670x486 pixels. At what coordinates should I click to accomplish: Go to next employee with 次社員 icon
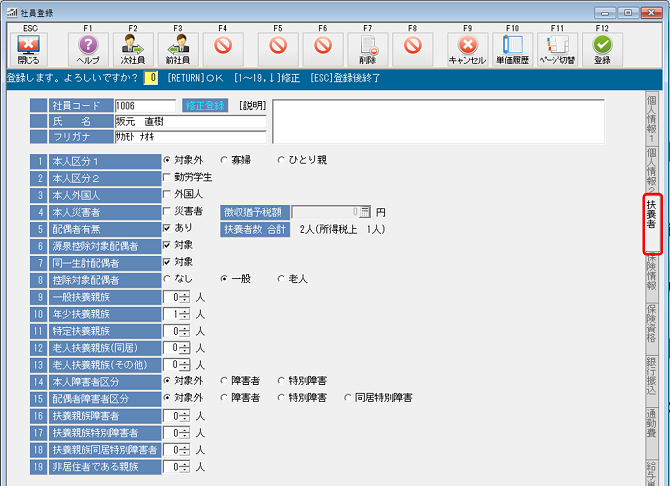pos(133,46)
